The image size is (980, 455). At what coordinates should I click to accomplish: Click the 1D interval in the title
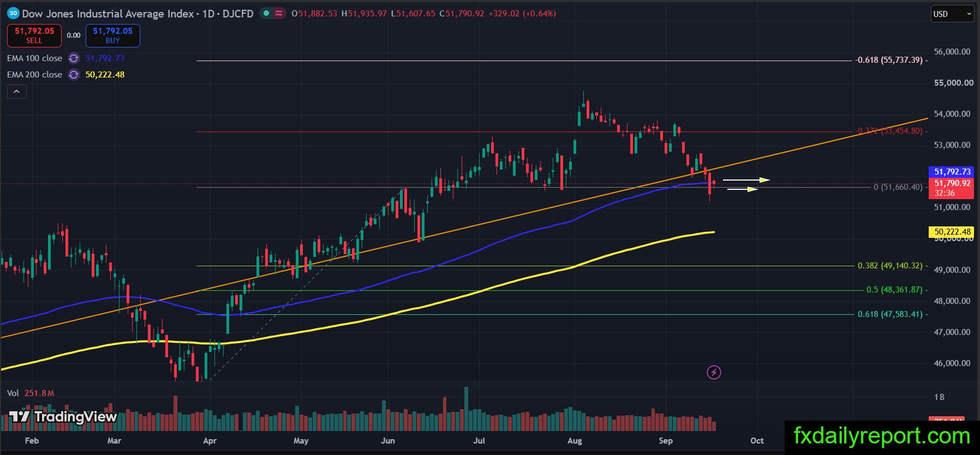pyautogui.click(x=208, y=14)
